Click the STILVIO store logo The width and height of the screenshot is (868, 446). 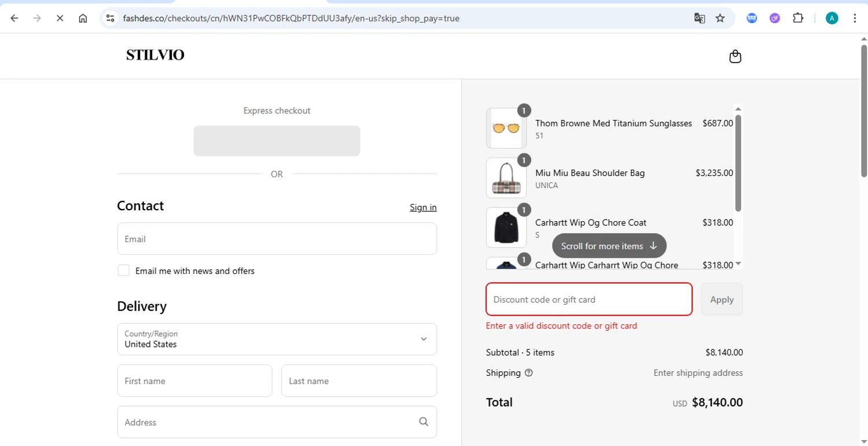(155, 55)
